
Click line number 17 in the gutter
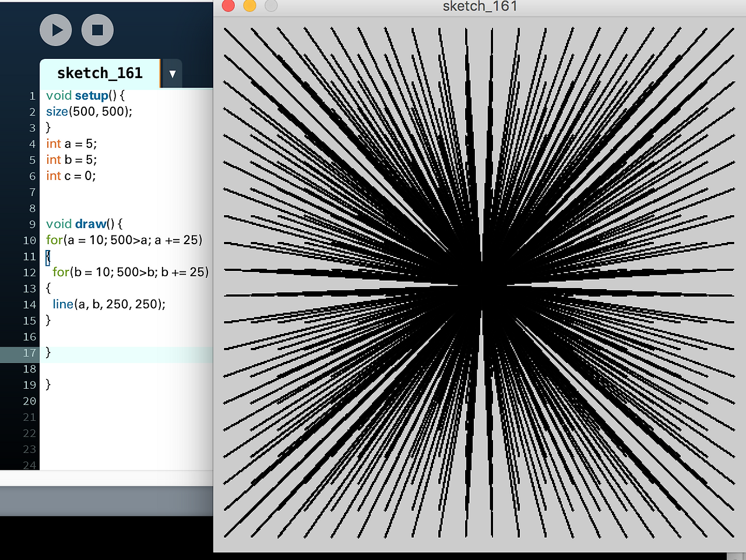(30, 353)
